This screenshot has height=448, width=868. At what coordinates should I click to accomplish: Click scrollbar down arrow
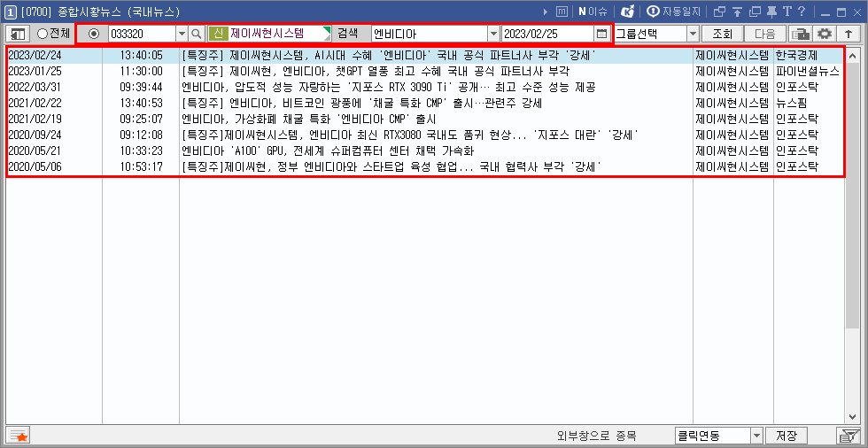[852, 417]
